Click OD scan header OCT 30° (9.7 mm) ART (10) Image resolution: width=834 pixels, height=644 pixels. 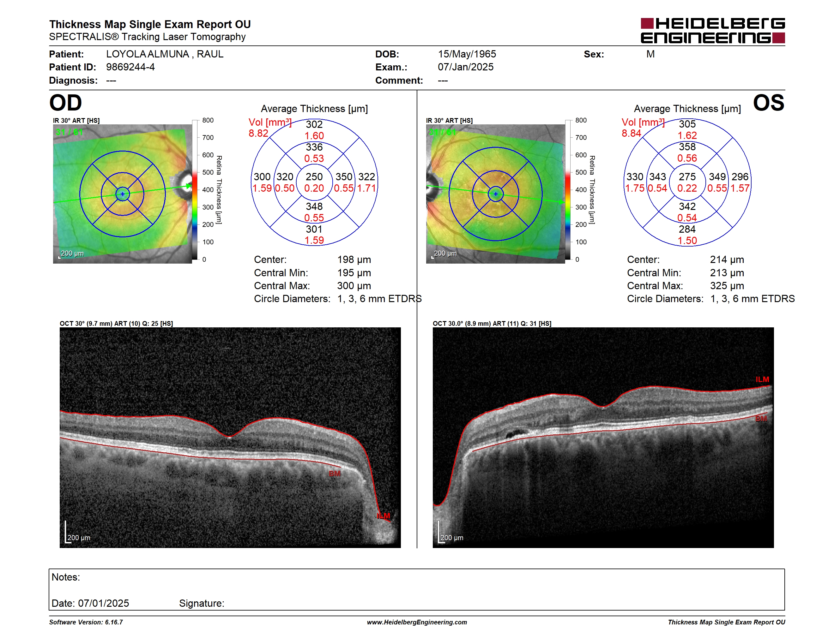(x=117, y=324)
